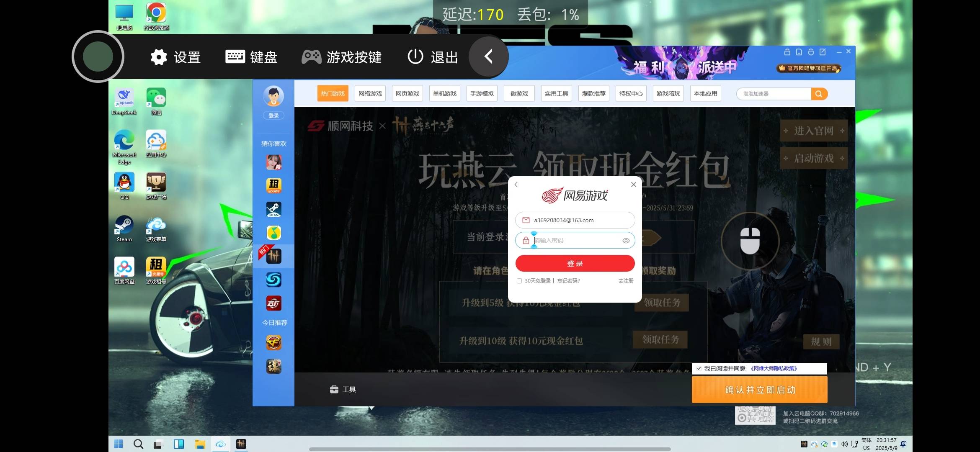This screenshot has height=452, width=980.
Task: Switch to the 微游戏 tab
Action: click(519, 94)
